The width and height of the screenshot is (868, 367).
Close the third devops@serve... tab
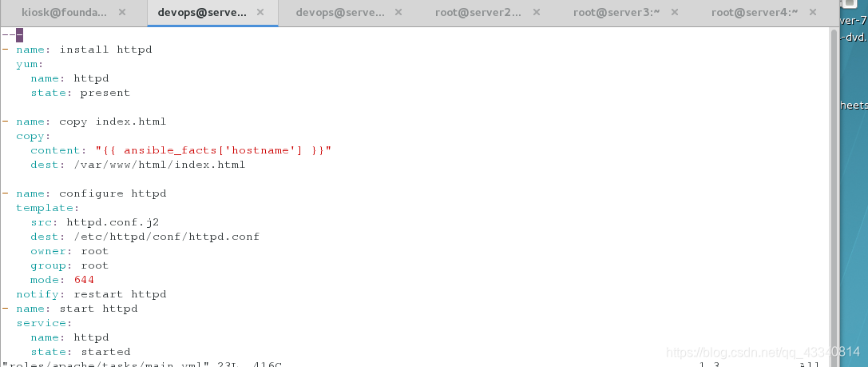[x=398, y=12]
